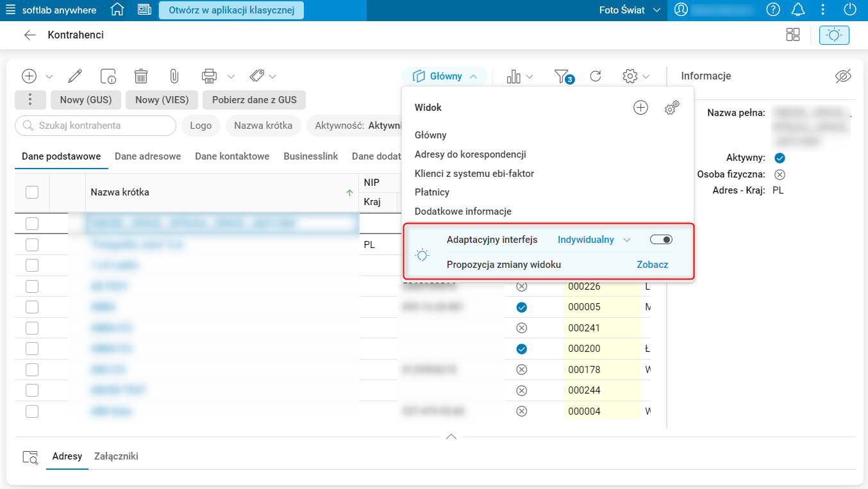Screen dimensions: 868x489
Task: Click the Nowy (GUS) button
Action: coord(86,100)
